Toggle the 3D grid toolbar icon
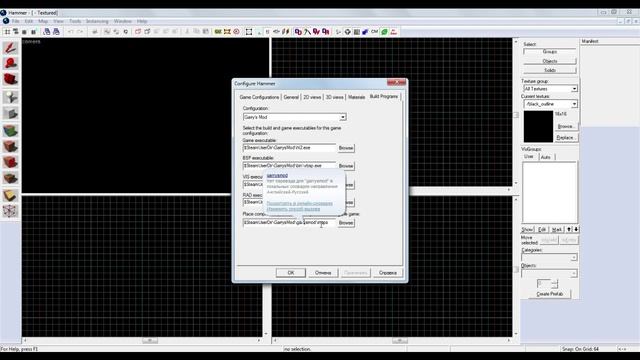 pos(16,32)
